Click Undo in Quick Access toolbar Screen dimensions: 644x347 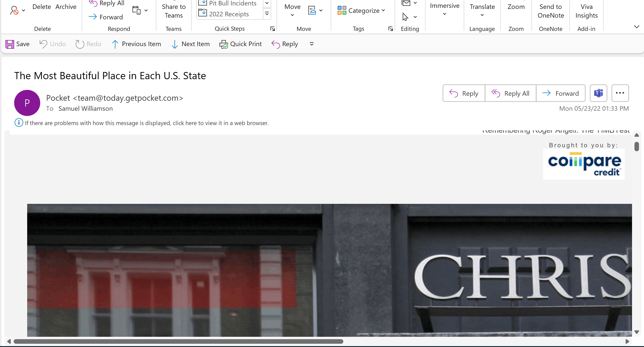tap(52, 44)
